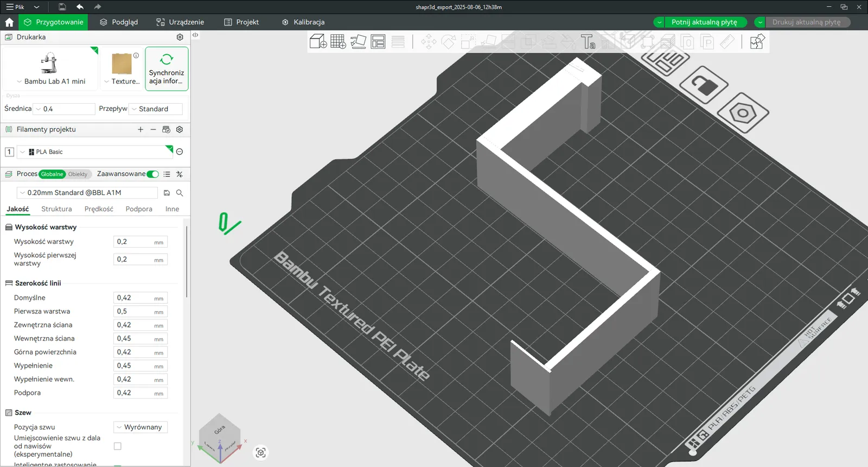Screen dimensions: 868x467
Task: Open the PLA Basic filament dropdown
Action: point(95,152)
